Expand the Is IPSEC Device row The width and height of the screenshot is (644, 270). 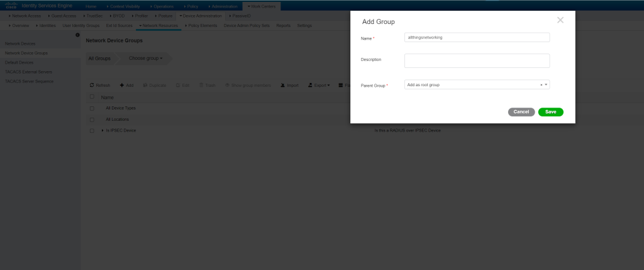103,131
